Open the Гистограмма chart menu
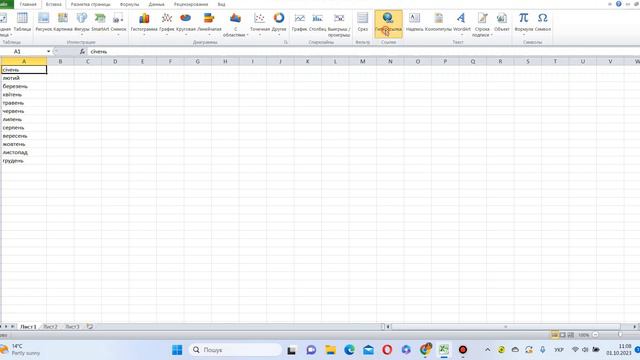640x360 pixels. coord(144,23)
